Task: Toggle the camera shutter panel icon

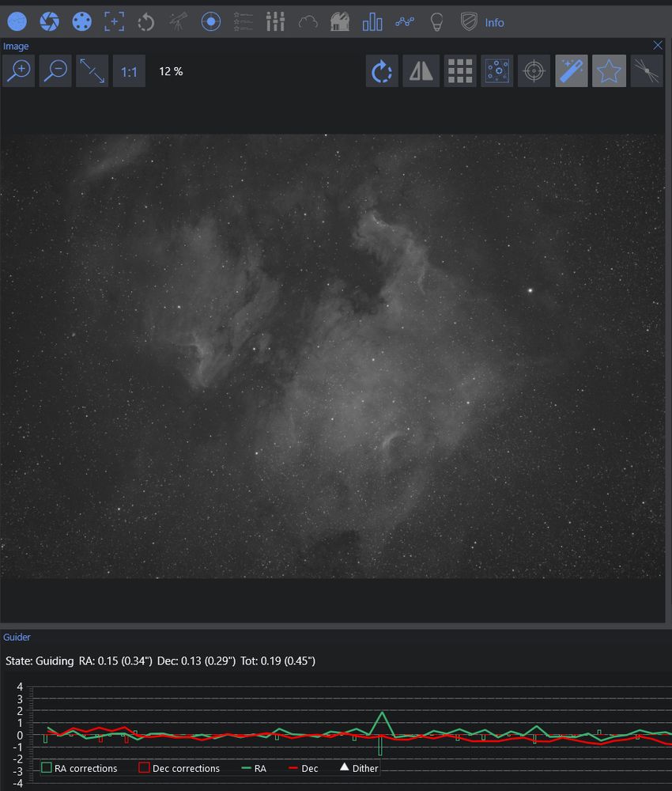Action: (x=49, y=21)
